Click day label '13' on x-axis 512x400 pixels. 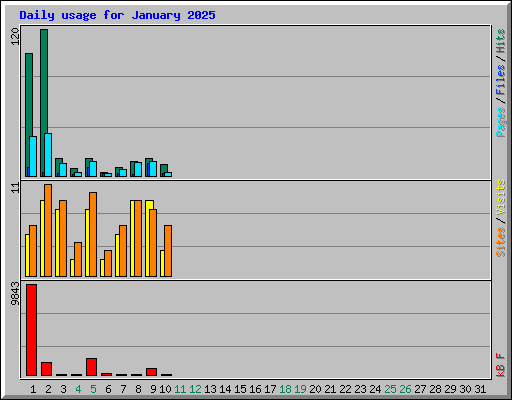[210, 389]
